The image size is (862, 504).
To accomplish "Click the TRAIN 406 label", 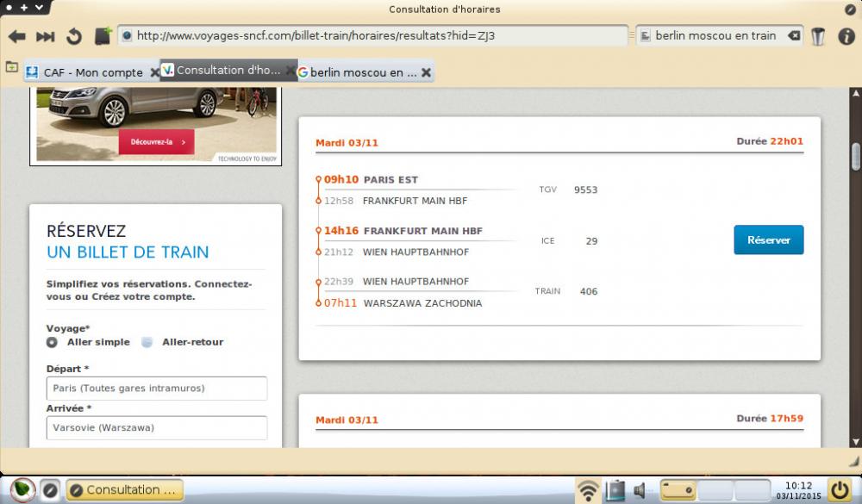I will pyautogui.click(x=566, y=291).
